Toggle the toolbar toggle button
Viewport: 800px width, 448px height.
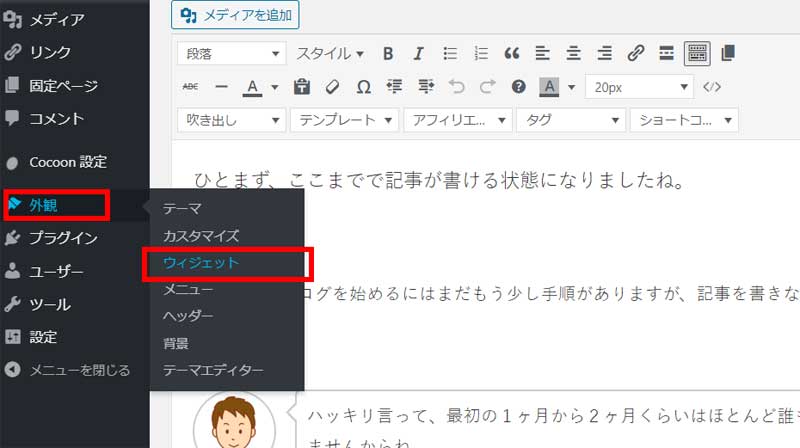(697, 53)
